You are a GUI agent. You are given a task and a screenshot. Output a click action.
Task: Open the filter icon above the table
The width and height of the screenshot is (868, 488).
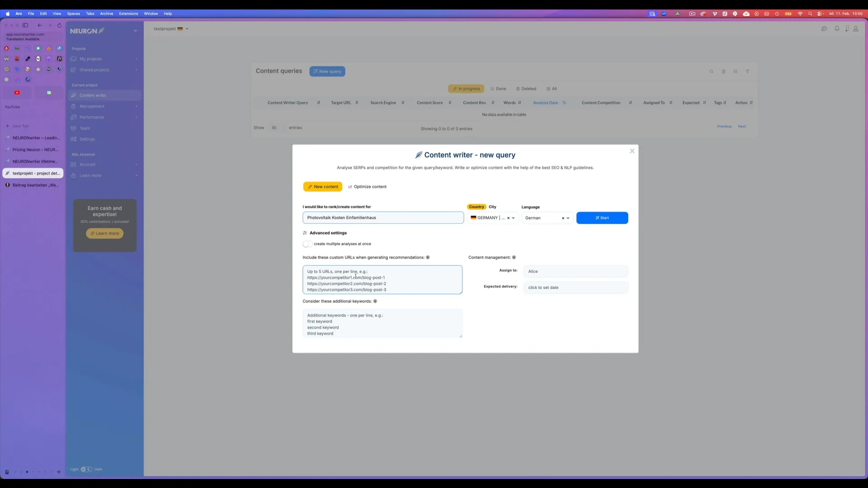pyautogui.click(x=748, y=71)
